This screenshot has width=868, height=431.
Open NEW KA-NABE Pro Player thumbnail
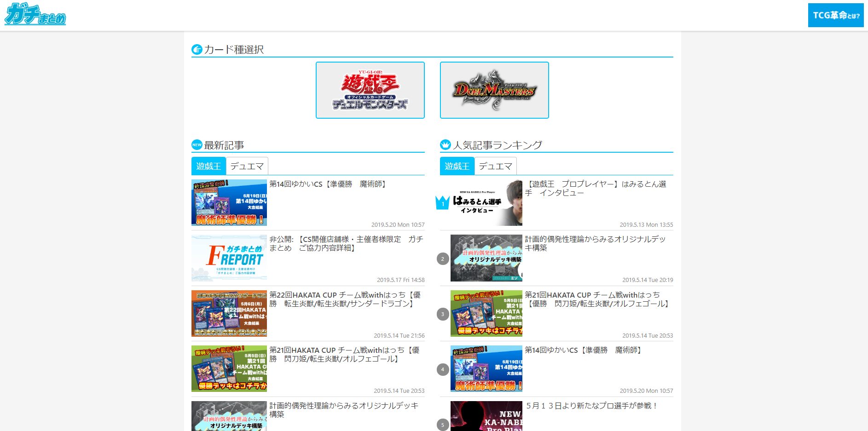[486, 416]
